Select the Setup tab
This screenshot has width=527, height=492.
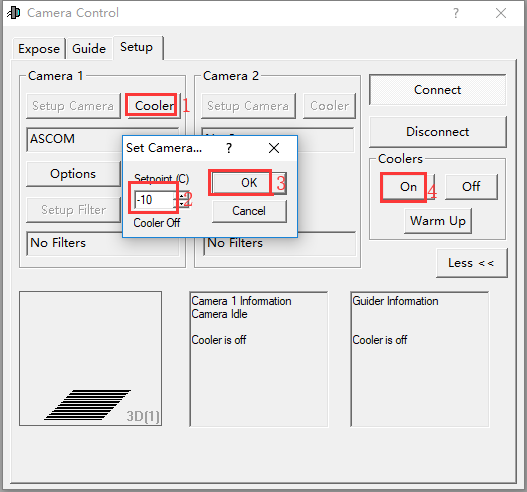[x=137, y=47]
